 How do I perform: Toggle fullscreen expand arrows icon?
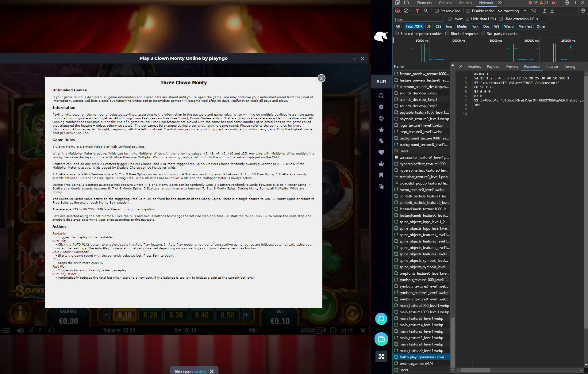coord(381,357)
